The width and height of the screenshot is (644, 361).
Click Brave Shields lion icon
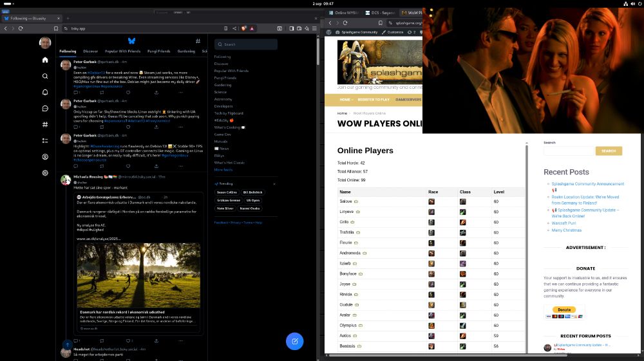coord(244,28)
